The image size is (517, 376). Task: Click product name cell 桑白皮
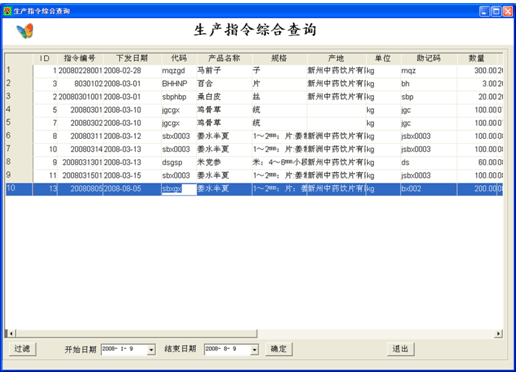[x=224, y=97]
